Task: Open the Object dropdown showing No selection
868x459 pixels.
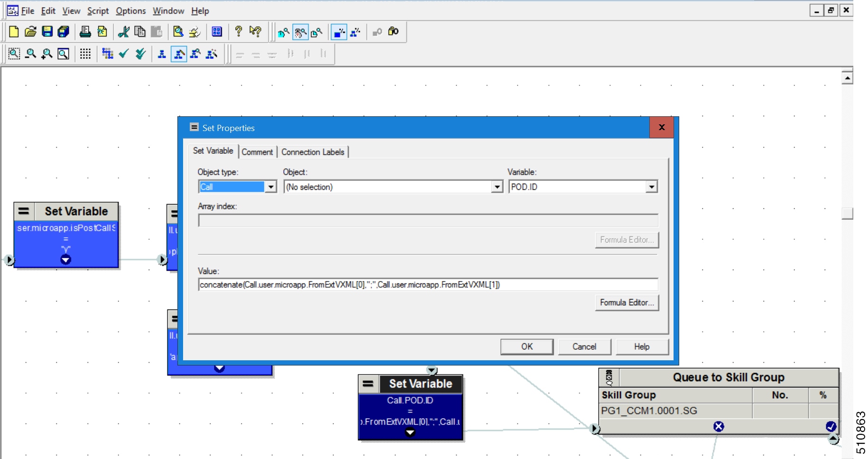Action: (497, 187)
